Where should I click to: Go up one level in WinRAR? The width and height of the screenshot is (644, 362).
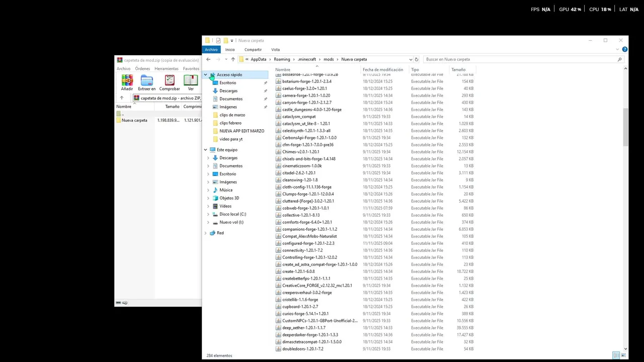click(121, 98)
